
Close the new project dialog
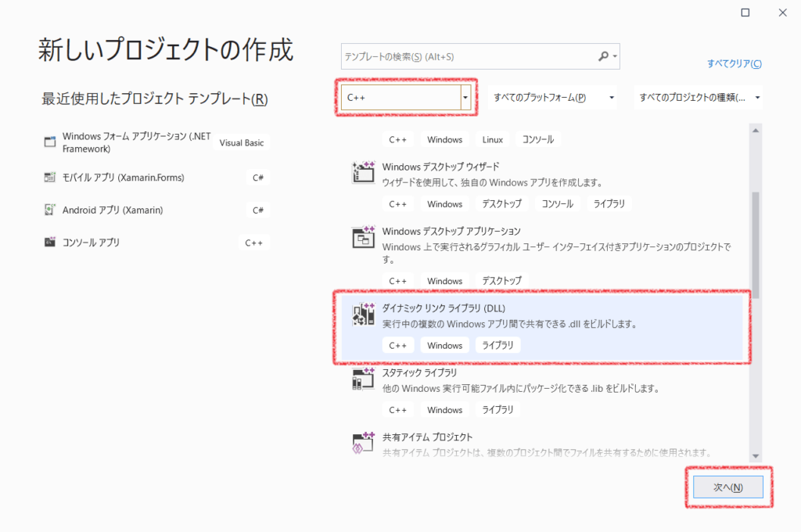(782, 13)
